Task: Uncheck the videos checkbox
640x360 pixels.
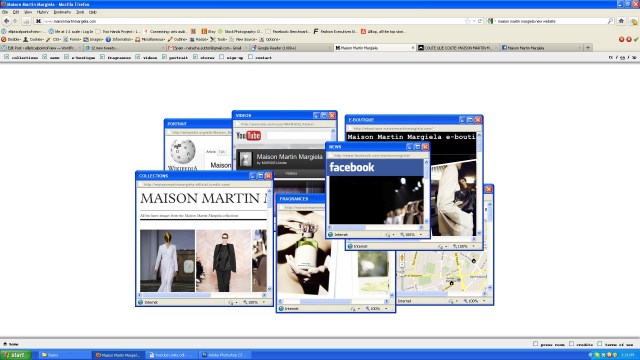Action: (x=138, y=57)
